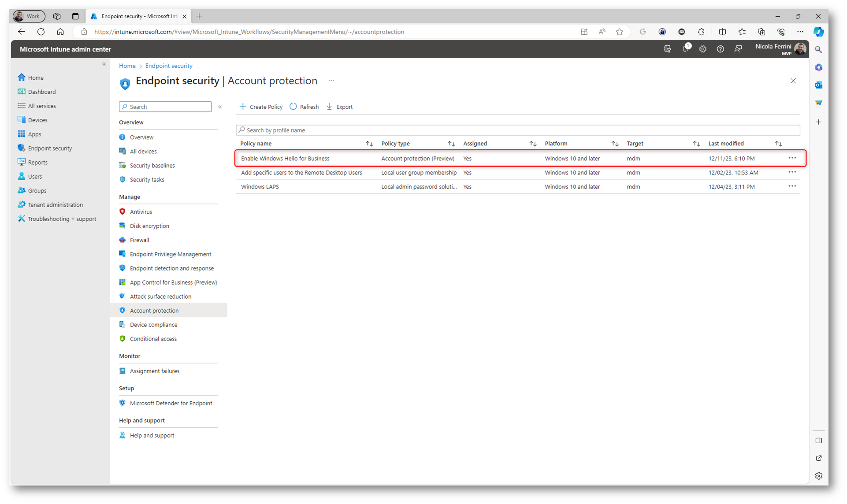847x504 pixels.
Task: Open Endpoint security breadcrumb link
Action: (x=169, y=66)
